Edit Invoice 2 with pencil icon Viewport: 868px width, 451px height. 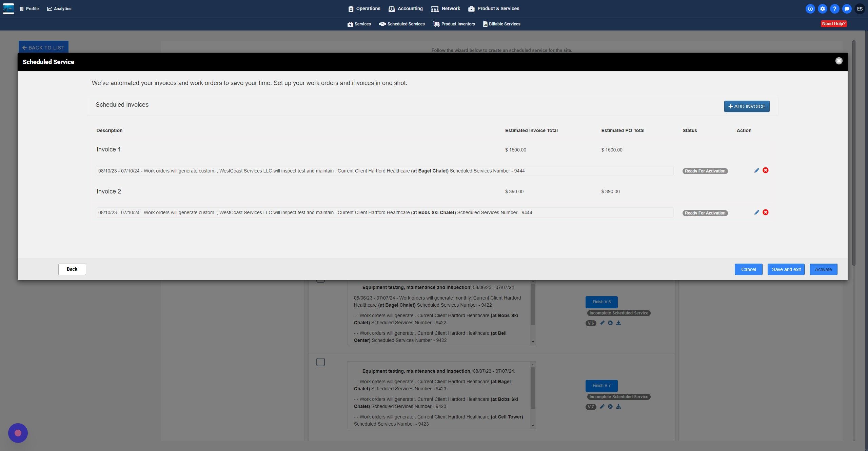756,212
